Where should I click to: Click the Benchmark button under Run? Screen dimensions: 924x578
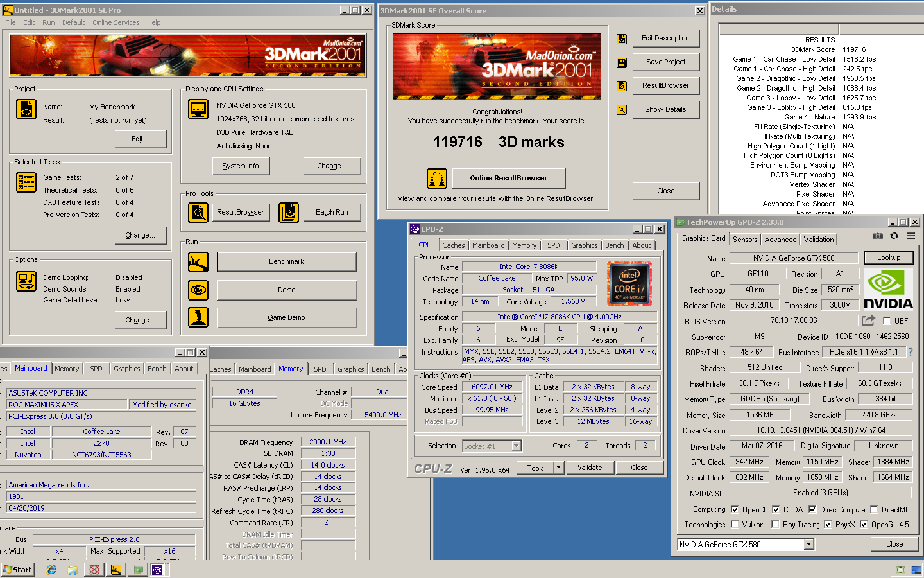click(x=286, y=262)
